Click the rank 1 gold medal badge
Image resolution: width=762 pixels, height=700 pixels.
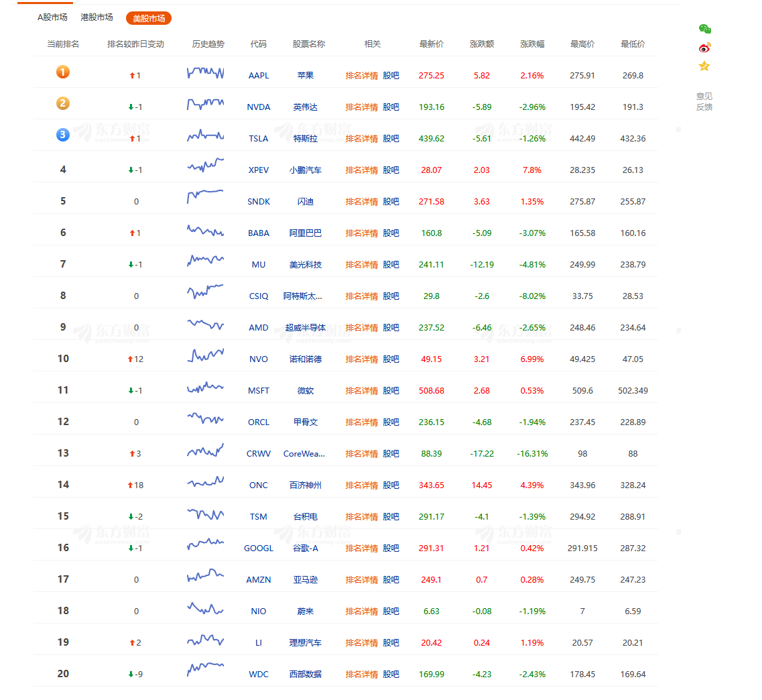tap(63, 72)
